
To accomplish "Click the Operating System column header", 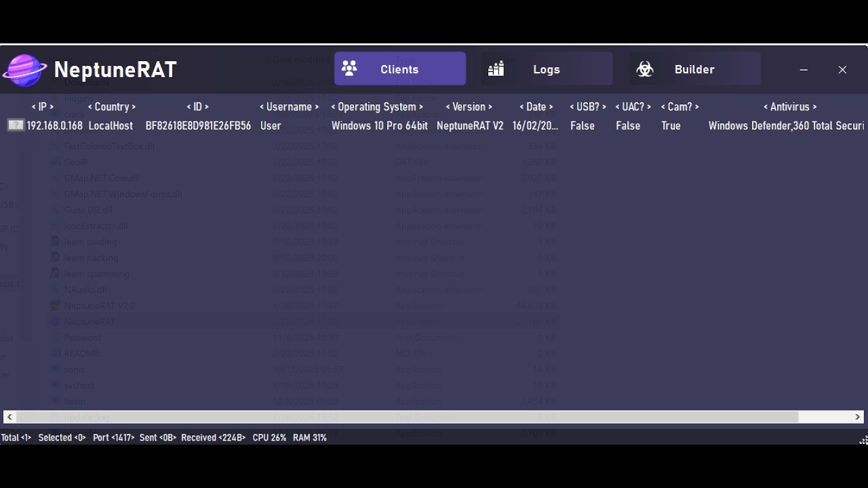I will (x=377, y=107).
